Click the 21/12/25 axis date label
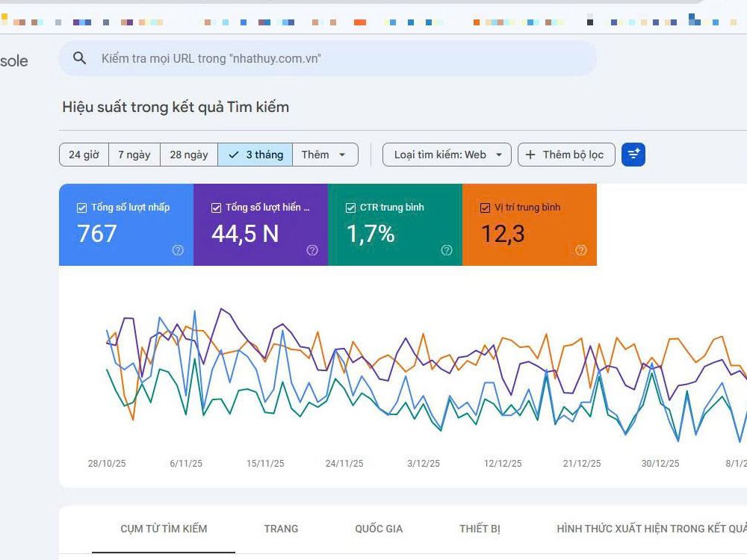The image size is (747, 560). click(x=582, y=464)
